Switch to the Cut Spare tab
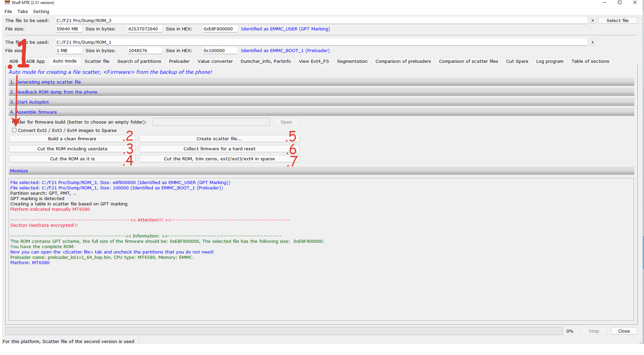This screenshot has width=644, height=355. click(517, 61)
